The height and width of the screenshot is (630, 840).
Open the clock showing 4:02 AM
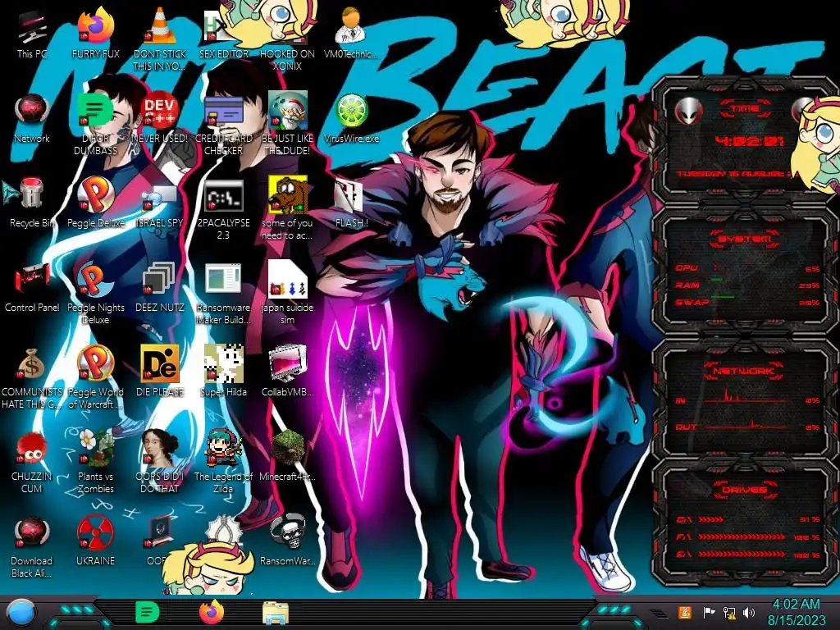796,612
